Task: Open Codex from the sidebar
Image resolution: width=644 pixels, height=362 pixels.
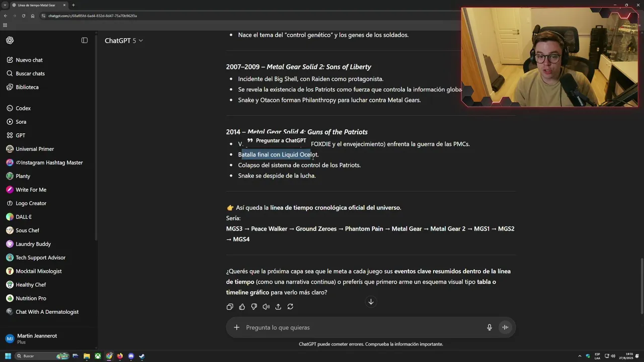Action: (x=23, y=108)
